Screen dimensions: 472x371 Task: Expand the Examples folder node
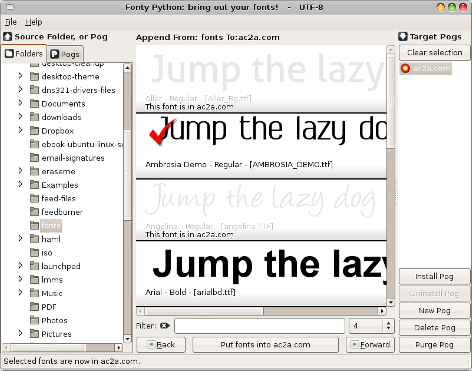pos(20,184)
